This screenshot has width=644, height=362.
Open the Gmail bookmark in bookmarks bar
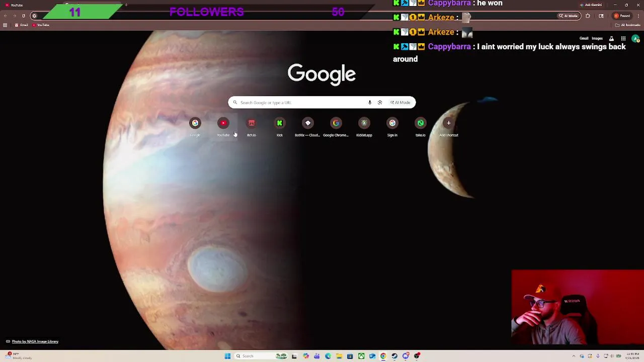pos(22,25)
